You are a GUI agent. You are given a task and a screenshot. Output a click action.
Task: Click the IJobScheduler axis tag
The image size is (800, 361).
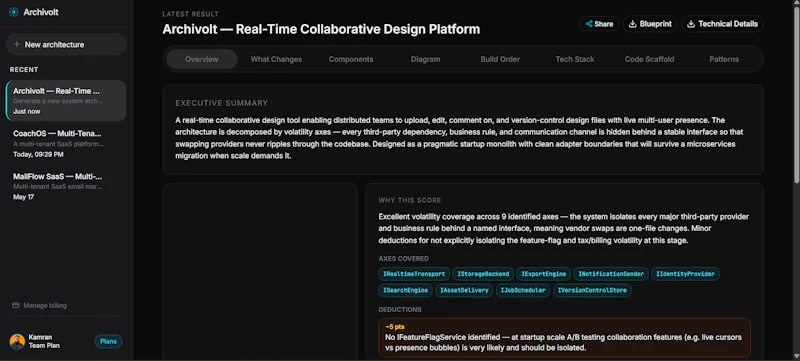[522, 291]
